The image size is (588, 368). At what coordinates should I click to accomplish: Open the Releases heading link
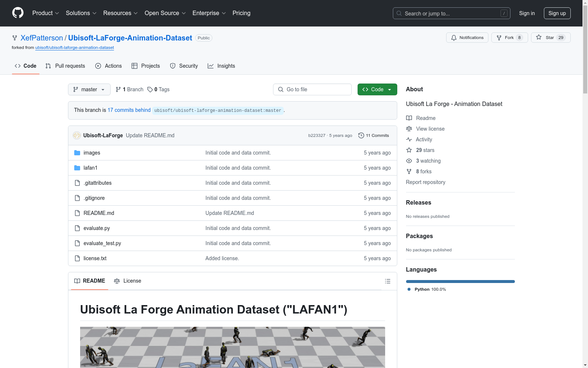(x=419, y=202)
